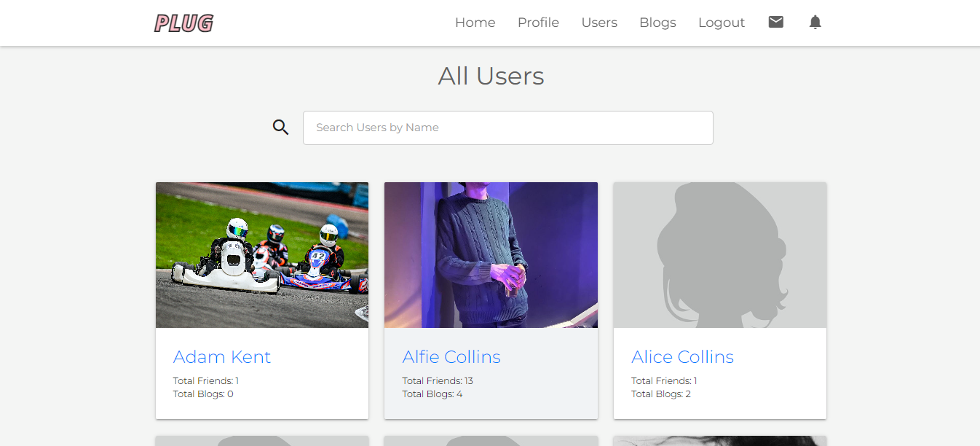The image size is (980, 446).
Task: Select the All Users page heading
Action: (x=491, y=76)
